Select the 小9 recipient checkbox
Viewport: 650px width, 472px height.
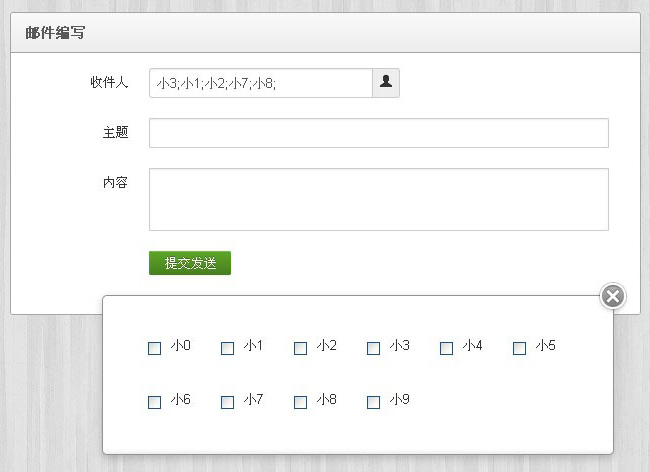tap(374, 402)
